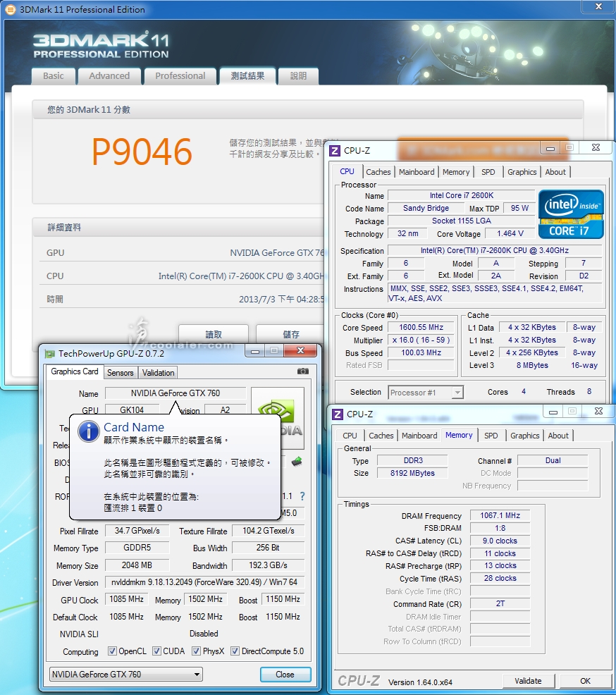Switch to CPU tab in the CPU-Z memory window
Image resolution: width=616 pixels, height=695 pixels.
pyautogui.click(x=350, y=436)
